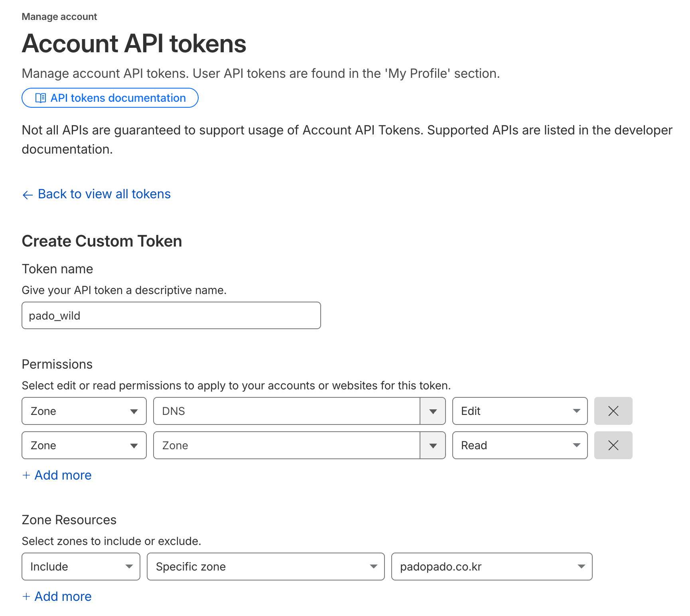The height and width of the screenshot is (616, 690).
Task: Open the Specific zone dropdown
Action: coord(266,567)
